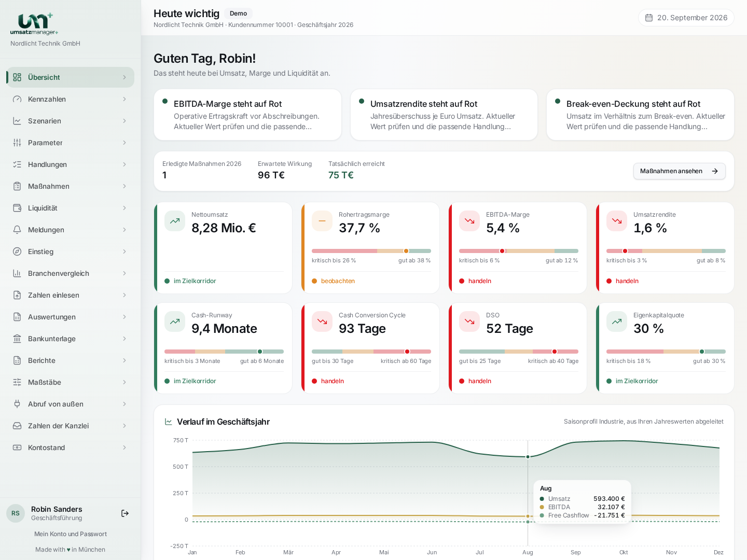Viewport: 747px width, 560px height.
Task: Expand the Auswertungen chevron
Action: [125, 317]
